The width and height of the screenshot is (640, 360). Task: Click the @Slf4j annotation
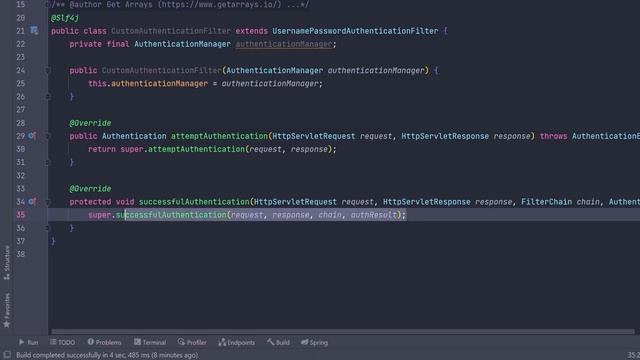(x=65, y=18)
